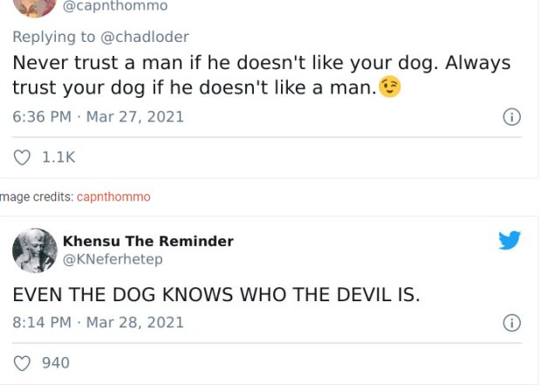Click the 1.1K likes count
The height and width of the screenshot is (392, 541).
[x=58, y=157]
